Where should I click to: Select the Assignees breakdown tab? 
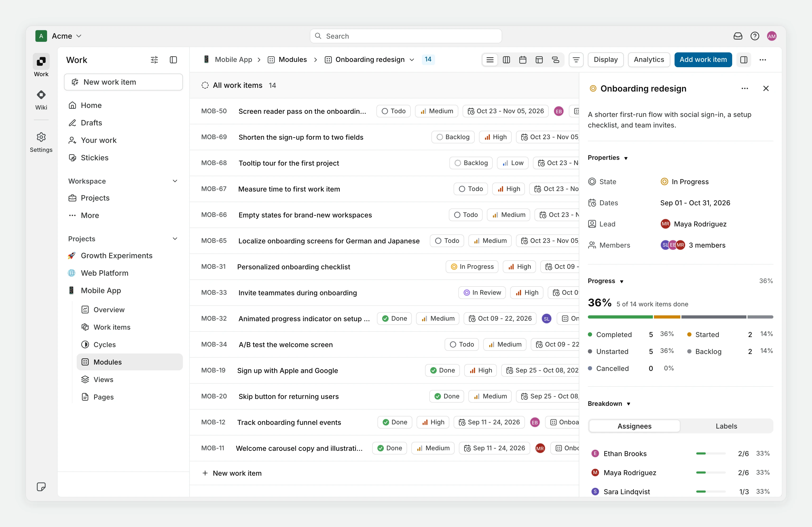tap(634, 426)
